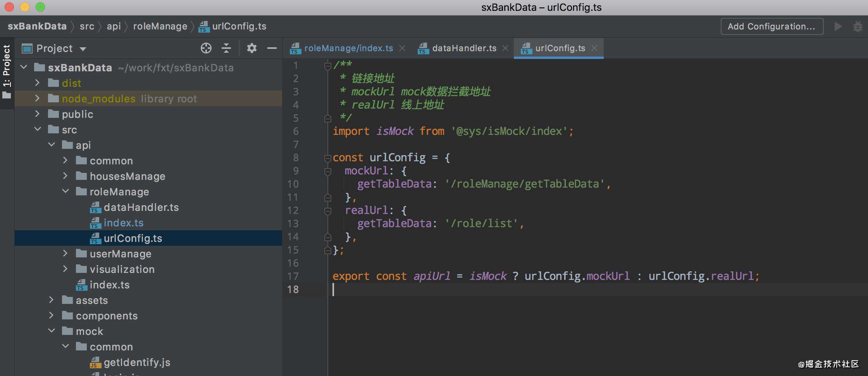Click api in the breadcrumb bar
868x376 pixels.
(x=114, y=26)
